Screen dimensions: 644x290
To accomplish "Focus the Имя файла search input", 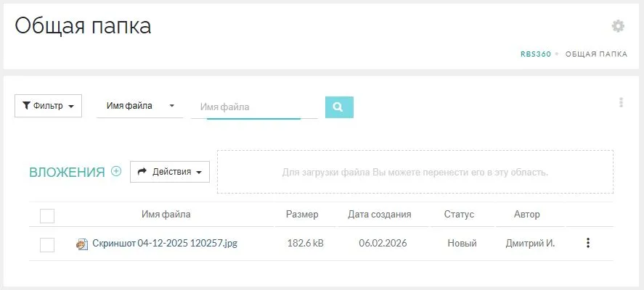I will [x=253, y=107].
